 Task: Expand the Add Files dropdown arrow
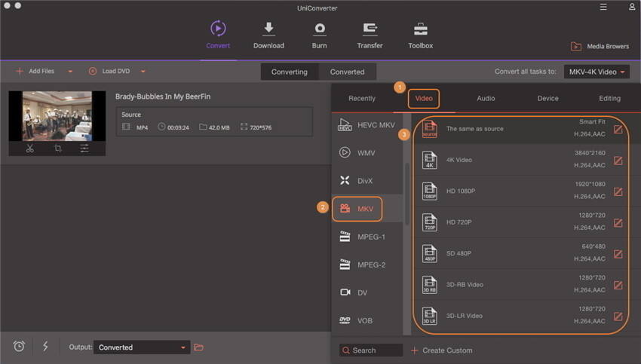[70, 72]
